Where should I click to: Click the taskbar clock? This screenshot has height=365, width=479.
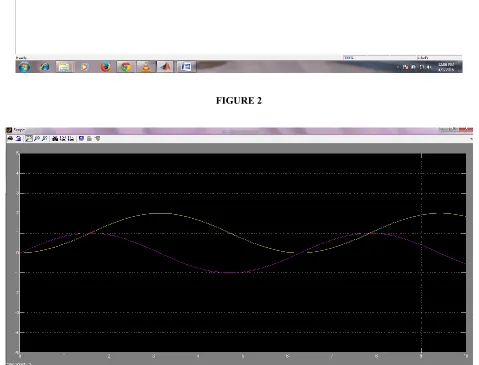pyautogui.click(x=446, y=67)
